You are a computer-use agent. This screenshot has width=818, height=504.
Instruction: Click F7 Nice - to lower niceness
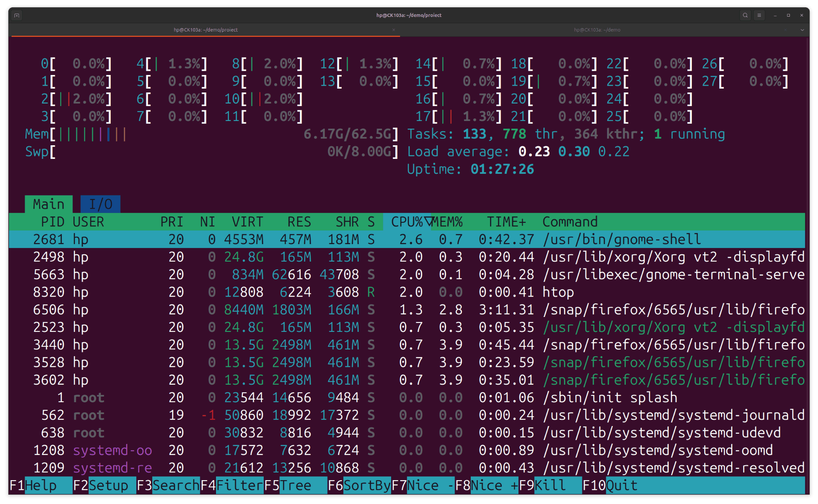tap(423, 485)
